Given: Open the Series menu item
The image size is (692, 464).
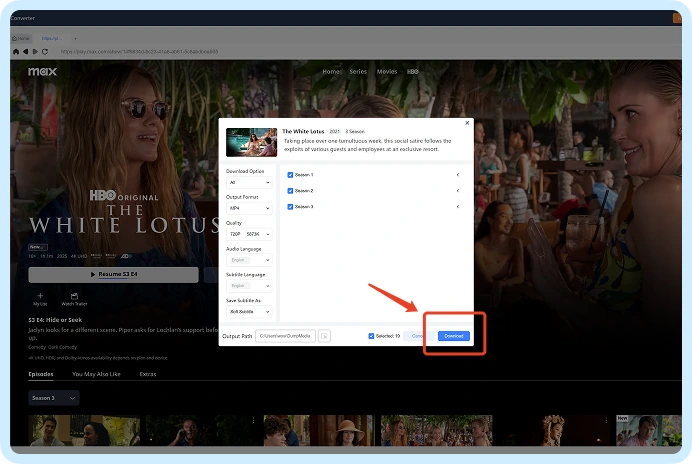Looking at the screenshot, I should point(358,72).
